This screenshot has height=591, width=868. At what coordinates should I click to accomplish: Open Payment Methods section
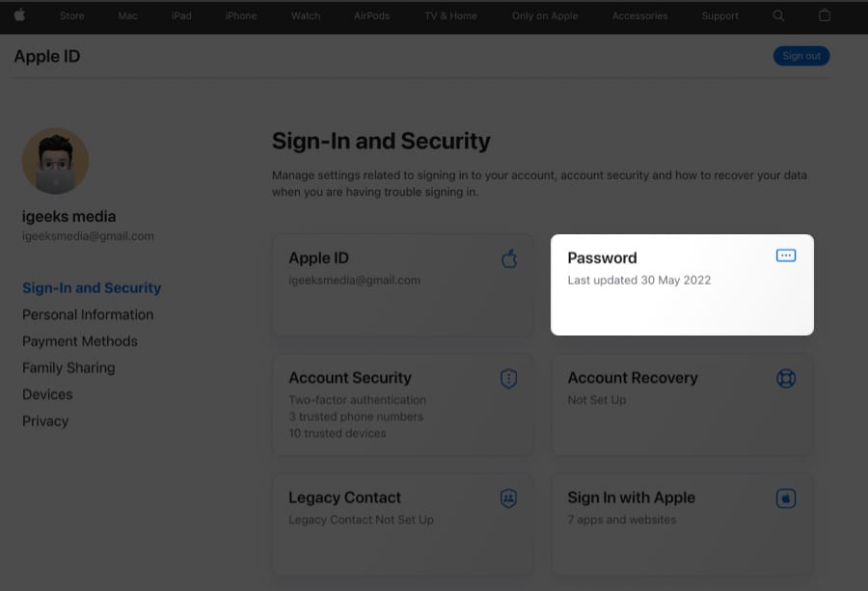(80, 341)
